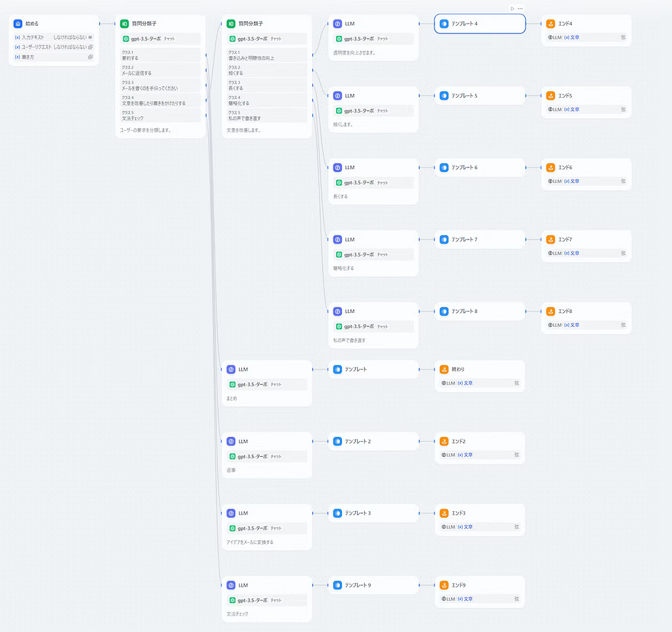672x632 pixels.
Task: Click the 入力テキスト variable in the Start node
Action: [33, 37]
